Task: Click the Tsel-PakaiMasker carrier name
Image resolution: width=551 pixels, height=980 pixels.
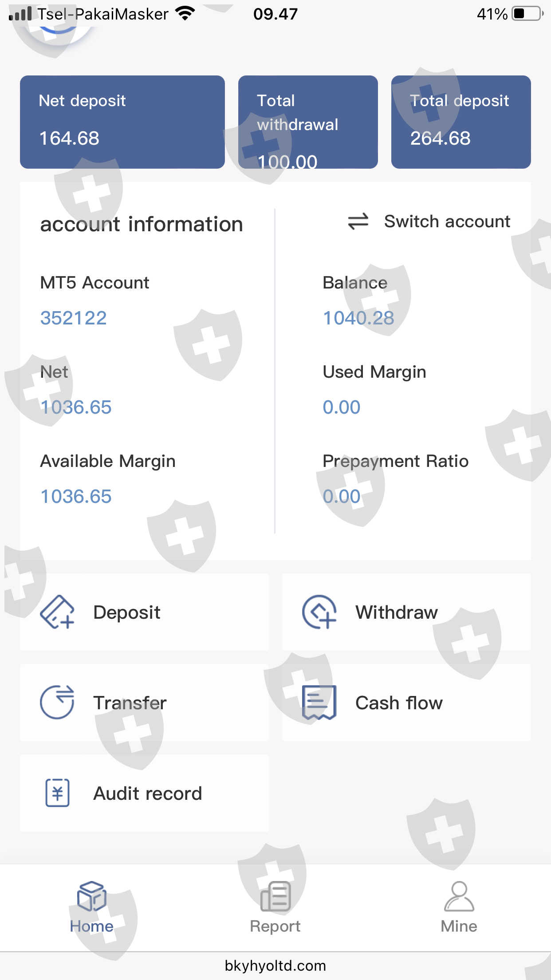Action: (x=103, y=14)
